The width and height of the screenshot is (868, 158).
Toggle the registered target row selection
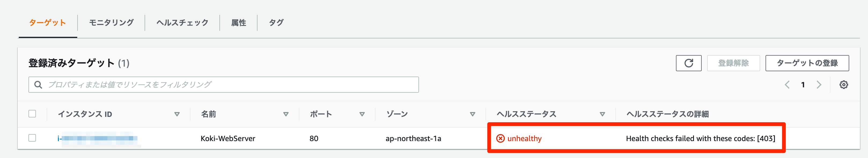pos(32,138)
